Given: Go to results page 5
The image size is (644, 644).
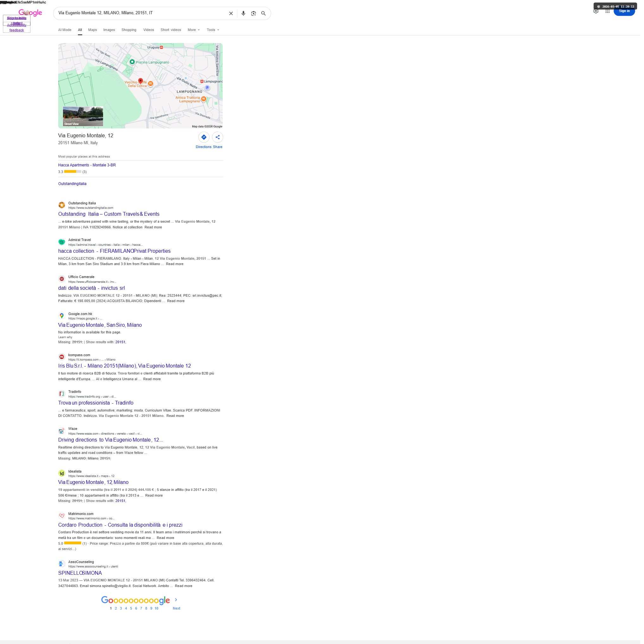Looking at the screenshot, I should coord(132,612).
